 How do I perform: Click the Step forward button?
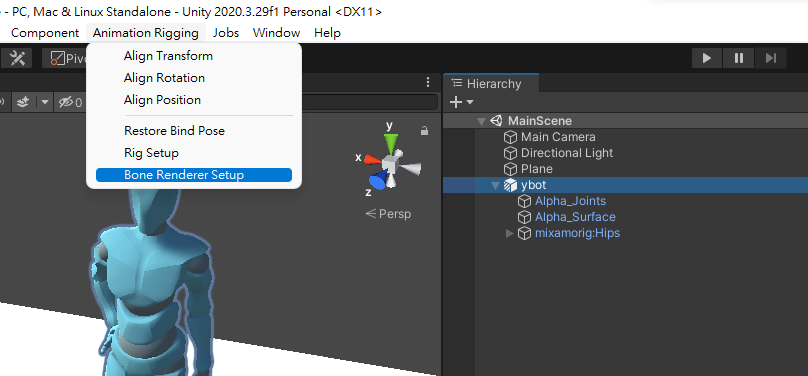pyautogui.click(x=770, y=58)
